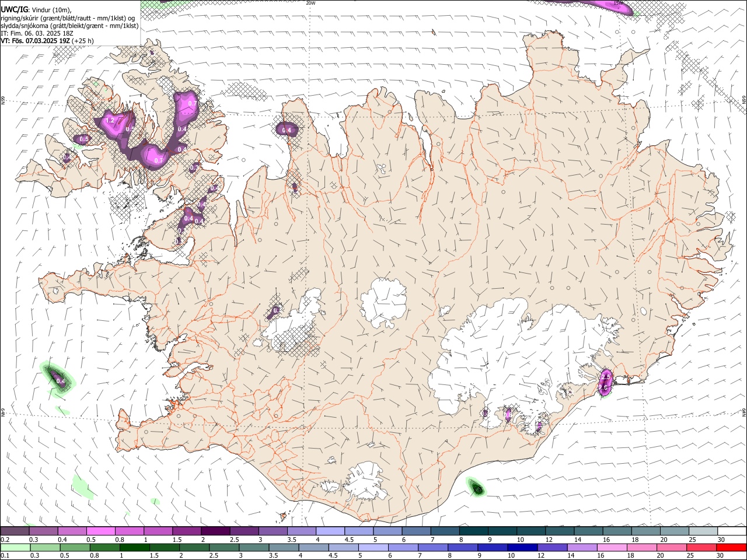Pick the darkest navy 10–12 swatch in lower legend

[x=522, y=547]
